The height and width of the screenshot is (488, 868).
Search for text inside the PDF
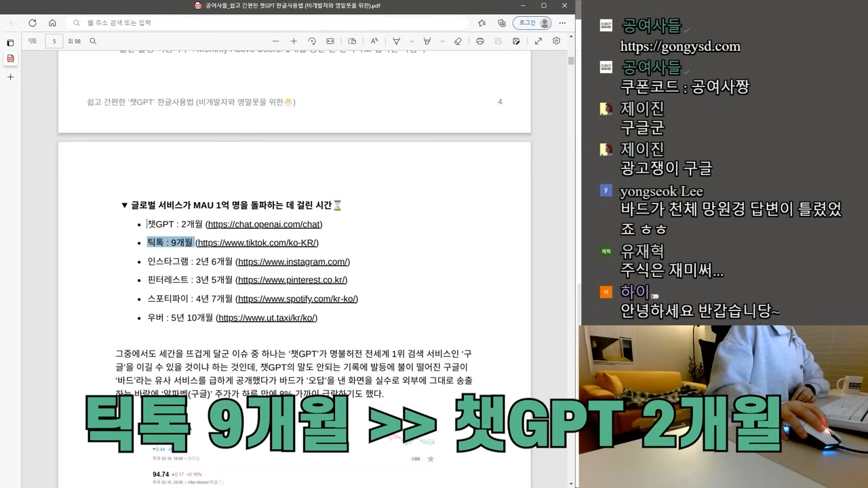point(93,41)
